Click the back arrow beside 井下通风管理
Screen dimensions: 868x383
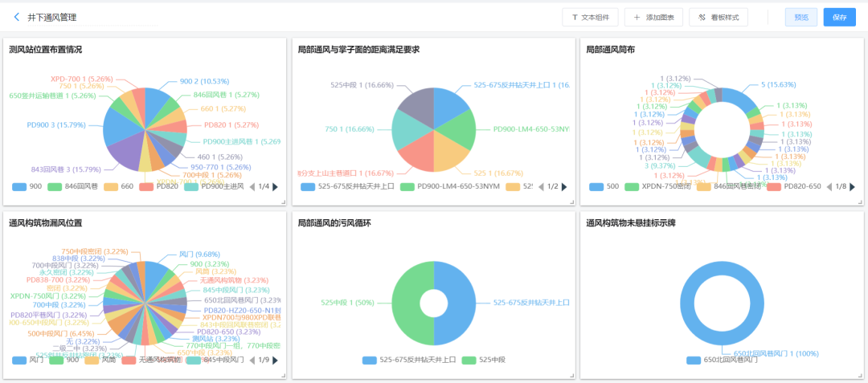click(x=17, y=17)
